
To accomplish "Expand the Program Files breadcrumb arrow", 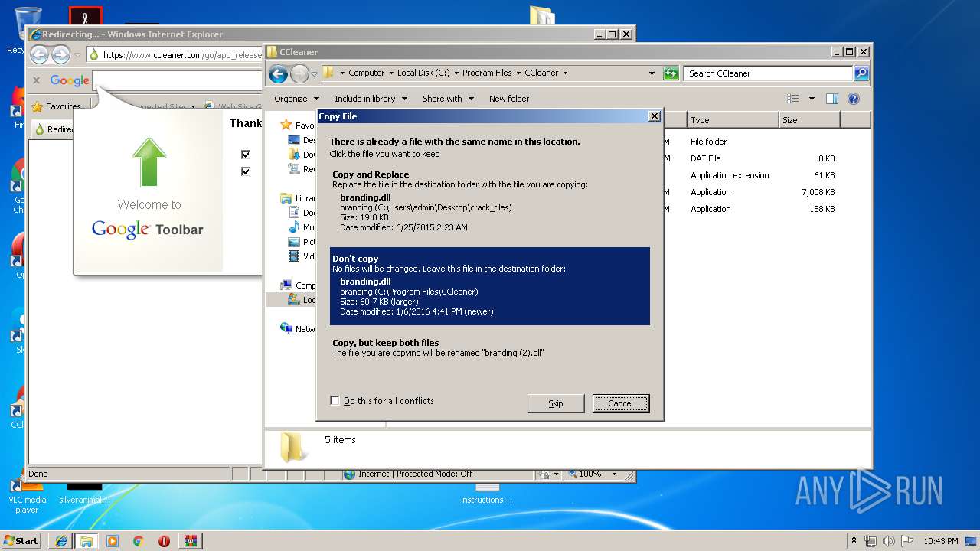I will (518, 73).
